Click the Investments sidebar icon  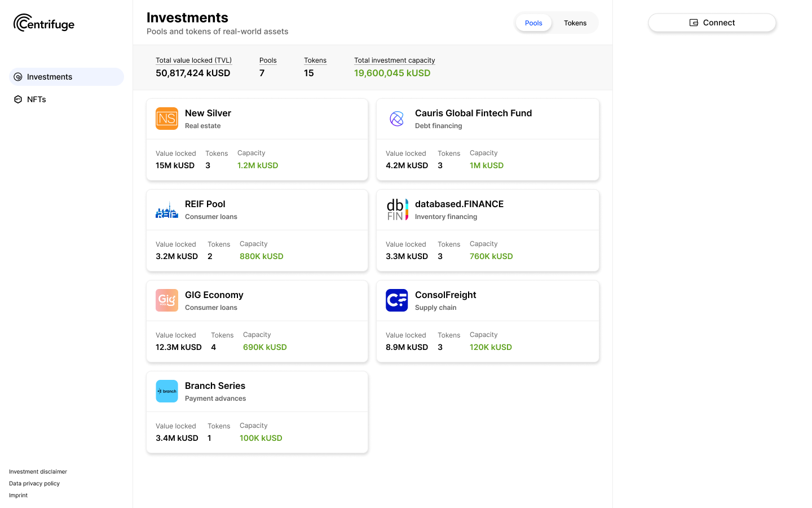[18, 77]
